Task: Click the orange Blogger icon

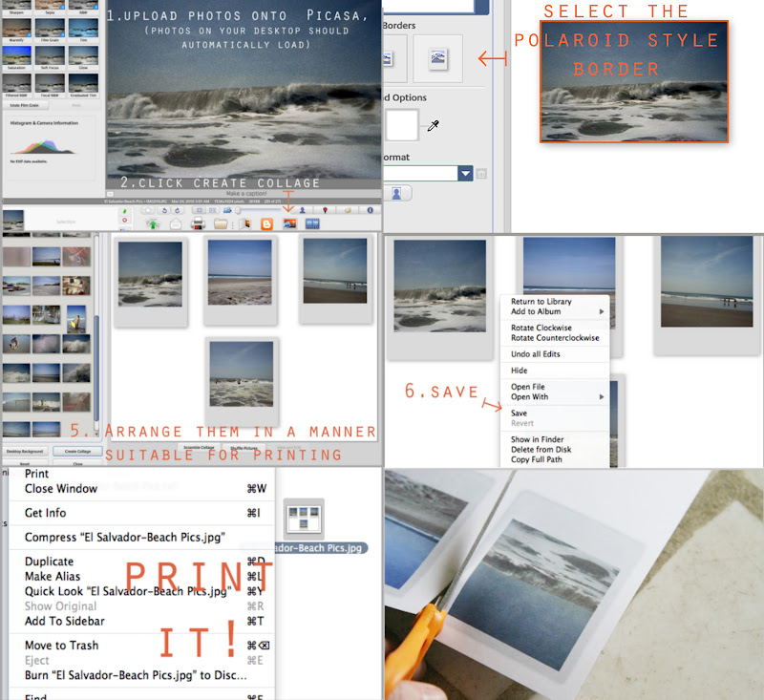Action: (266, 224)
